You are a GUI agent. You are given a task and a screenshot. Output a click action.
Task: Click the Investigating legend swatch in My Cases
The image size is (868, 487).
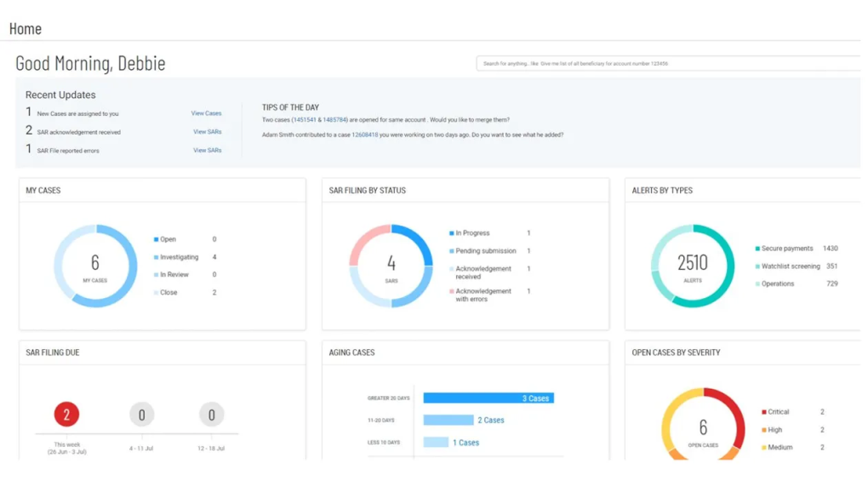pyautogui.click(x=157, y=257)
